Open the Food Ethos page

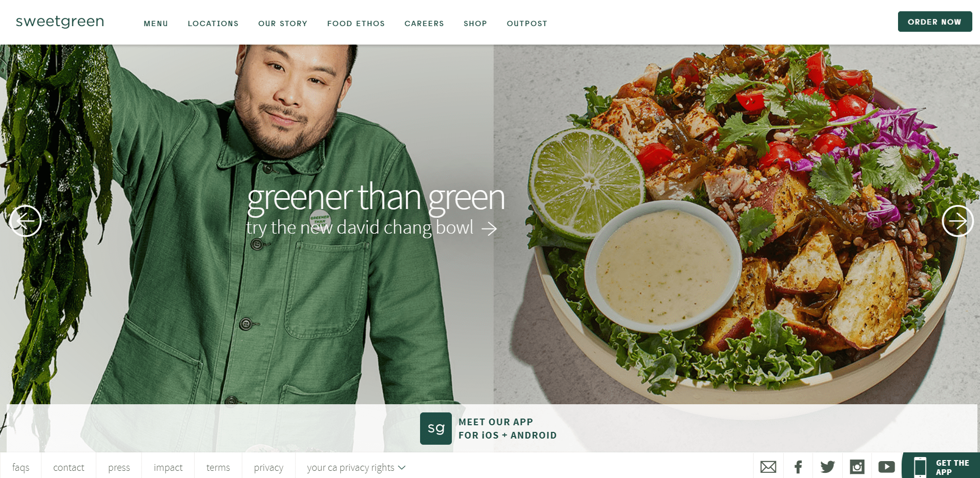coord(356,24)
